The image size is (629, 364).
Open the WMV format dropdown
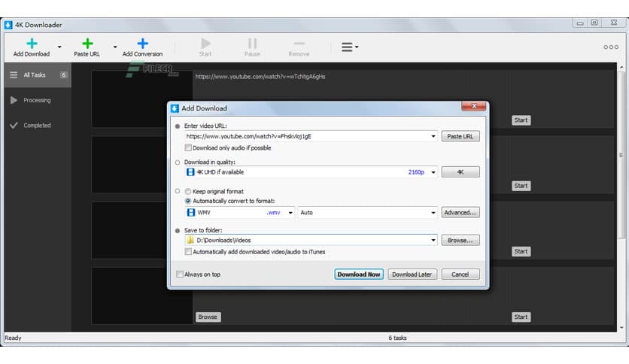pos(290,213)
